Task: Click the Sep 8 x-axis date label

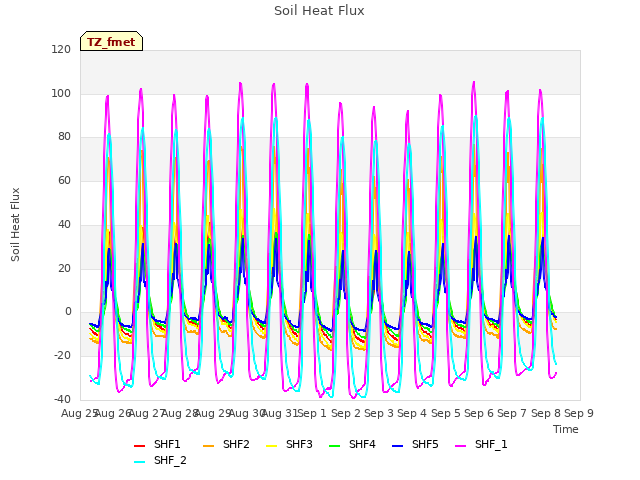Action: coord(545,413)
